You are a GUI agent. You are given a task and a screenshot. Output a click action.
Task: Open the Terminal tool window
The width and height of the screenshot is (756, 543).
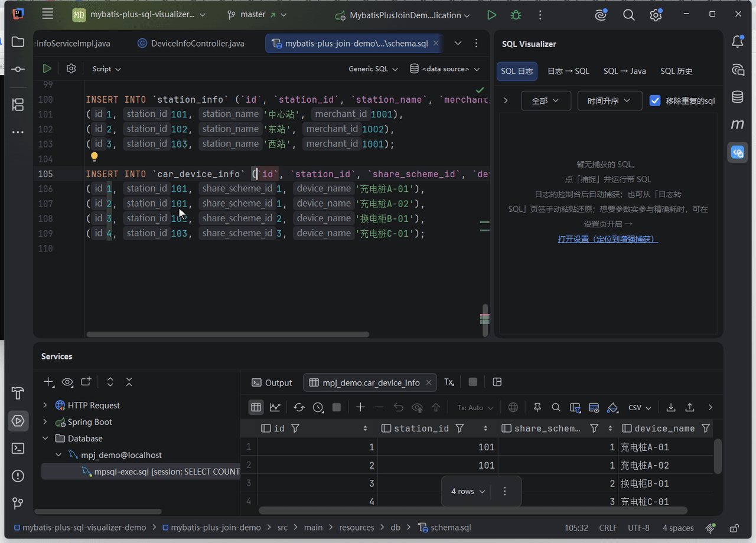(18, 449)
